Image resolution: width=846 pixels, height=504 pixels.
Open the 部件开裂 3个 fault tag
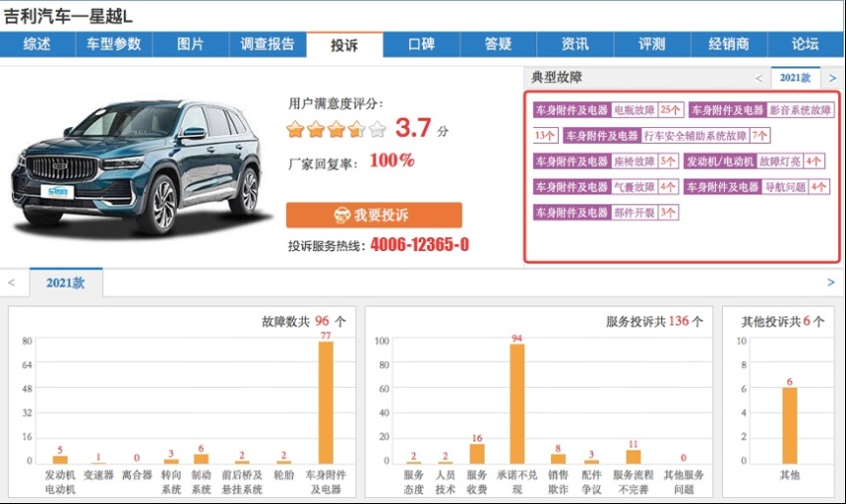click(606, 212)
